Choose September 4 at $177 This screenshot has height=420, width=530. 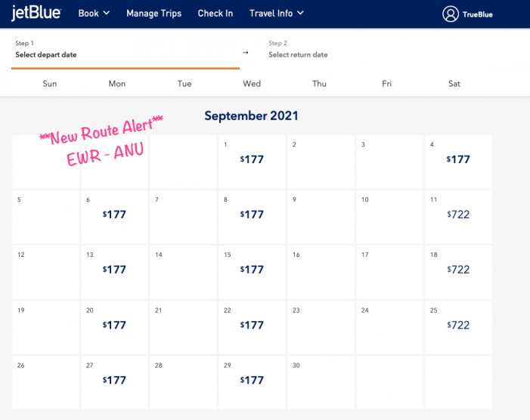point(458,160)
